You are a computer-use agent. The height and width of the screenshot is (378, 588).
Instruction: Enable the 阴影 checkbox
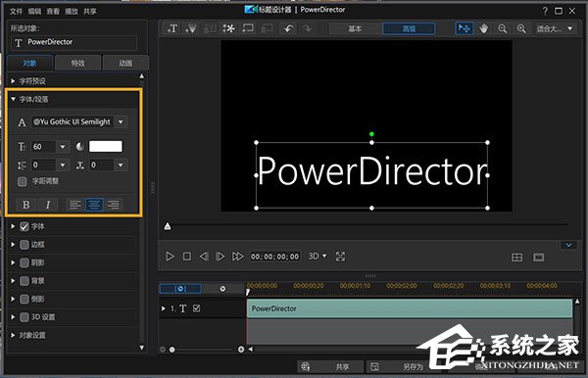(x=24, y=262)
